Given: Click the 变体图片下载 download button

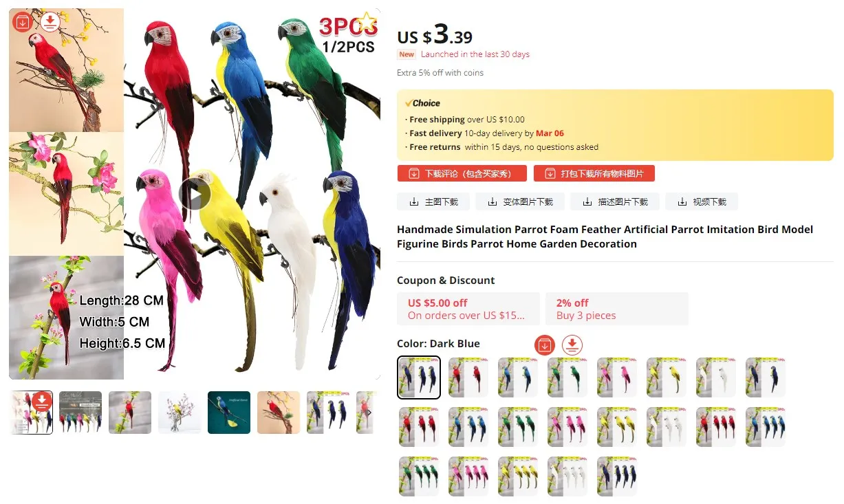Looking at the screenshot, I should (x=519, y=201).
